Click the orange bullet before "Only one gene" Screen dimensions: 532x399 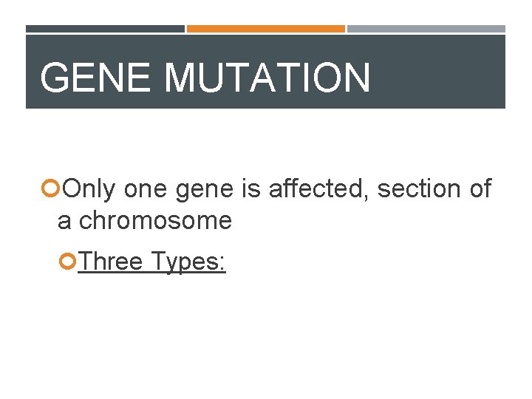tap(51, 190)
